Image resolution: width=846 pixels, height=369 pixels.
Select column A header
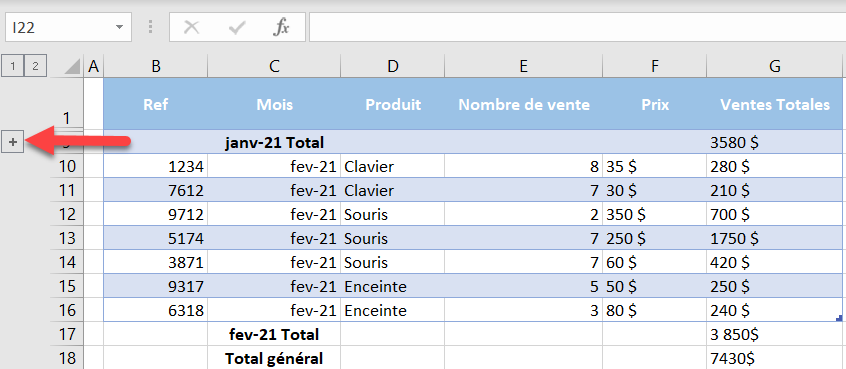94,67
